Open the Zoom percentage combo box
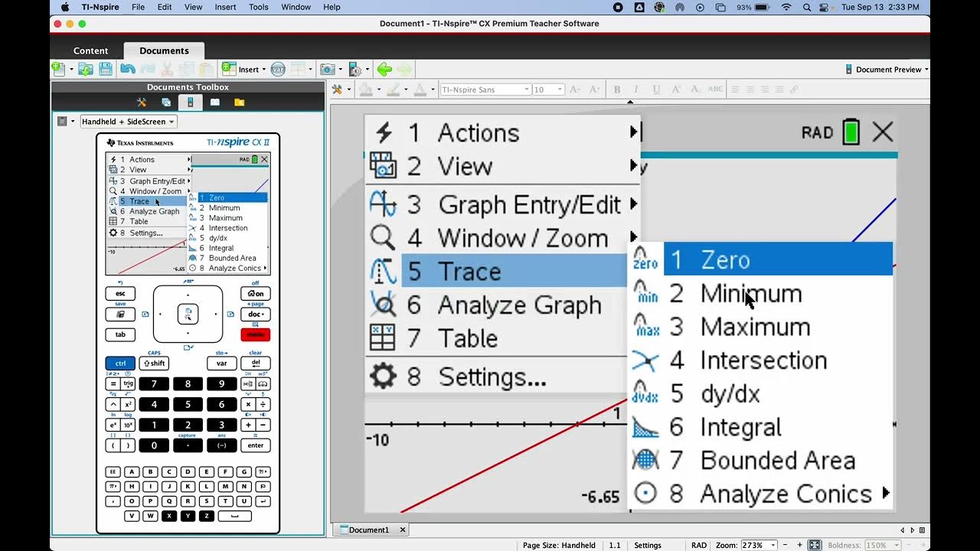The height and width of the screenshot is (551, 980). click(758, 545)
